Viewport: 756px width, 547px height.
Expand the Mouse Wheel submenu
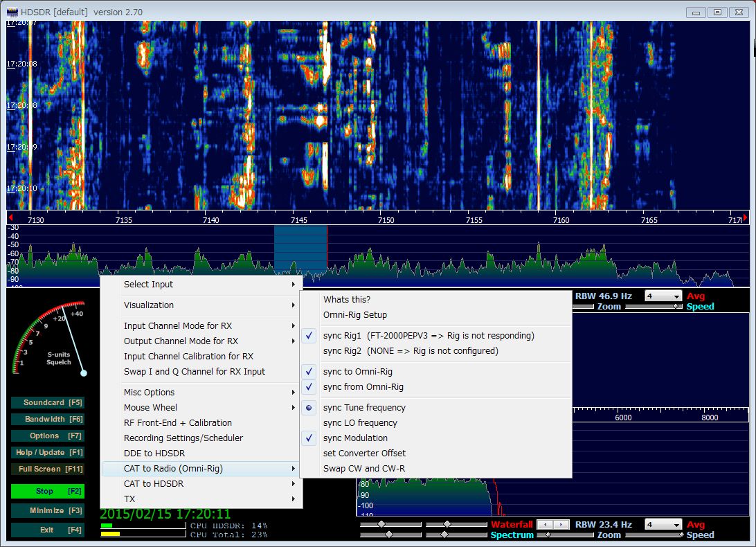pos(201,408)
